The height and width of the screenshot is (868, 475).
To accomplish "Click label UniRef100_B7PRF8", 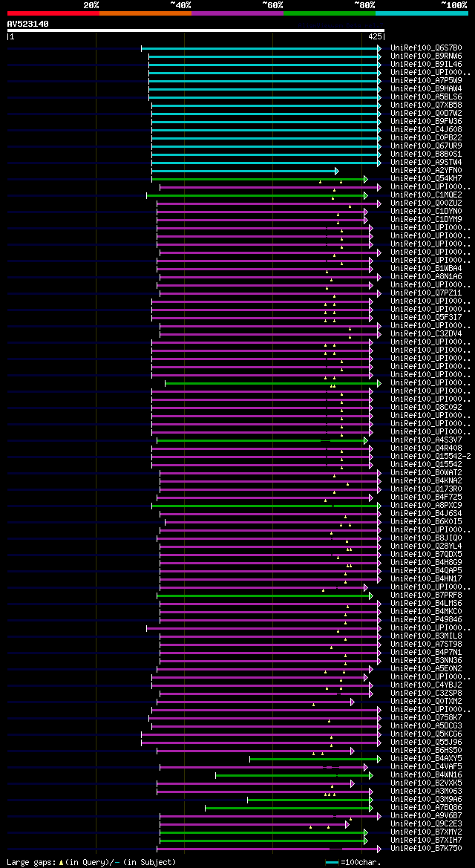I will coord(426,595).
